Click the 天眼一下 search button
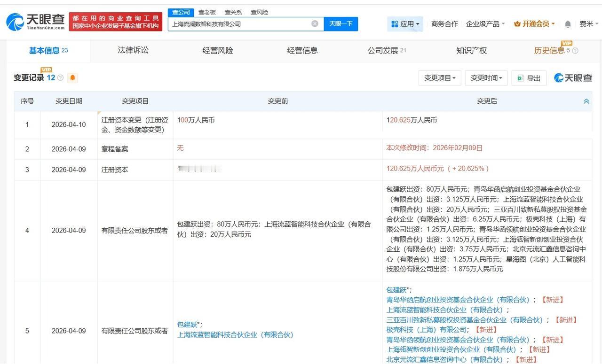Viewport: 602px width, 364px height. click(x=341, y=23)
